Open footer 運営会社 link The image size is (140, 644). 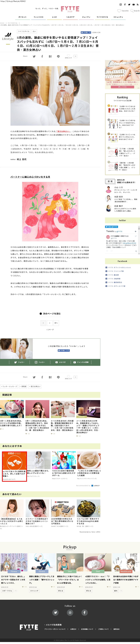point(116,629)
